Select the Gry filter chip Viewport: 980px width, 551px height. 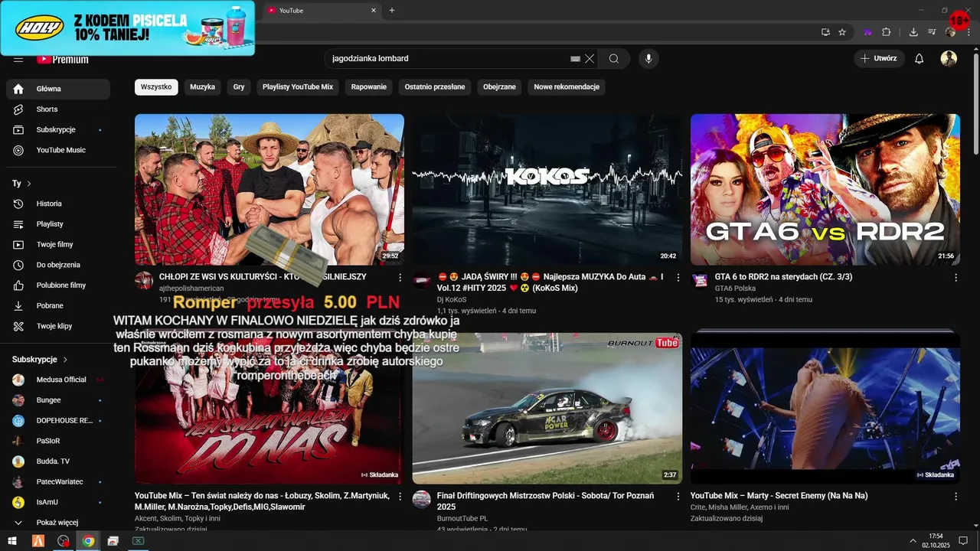click(x=239, y=87)
